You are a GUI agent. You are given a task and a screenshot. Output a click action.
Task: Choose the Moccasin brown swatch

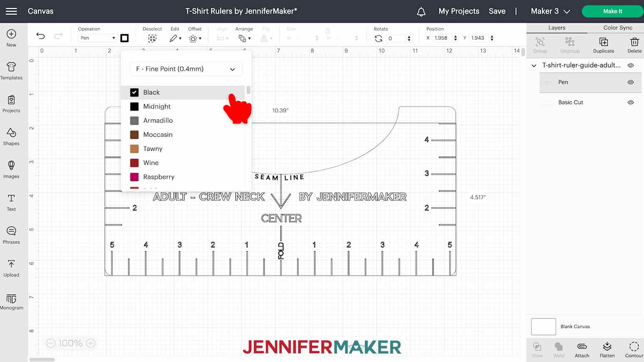pyautogui.click(x=134, y=135)
